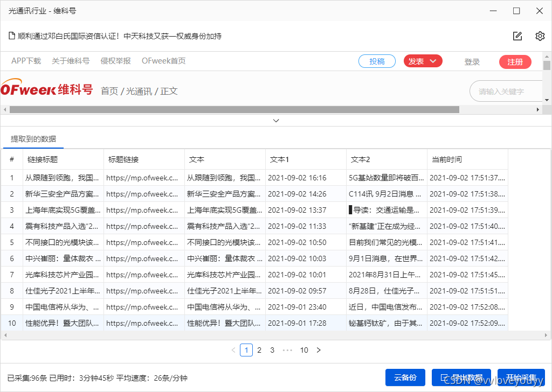
Task: Select row 9 title 中国电信将从华为
Action: (63, 307)
